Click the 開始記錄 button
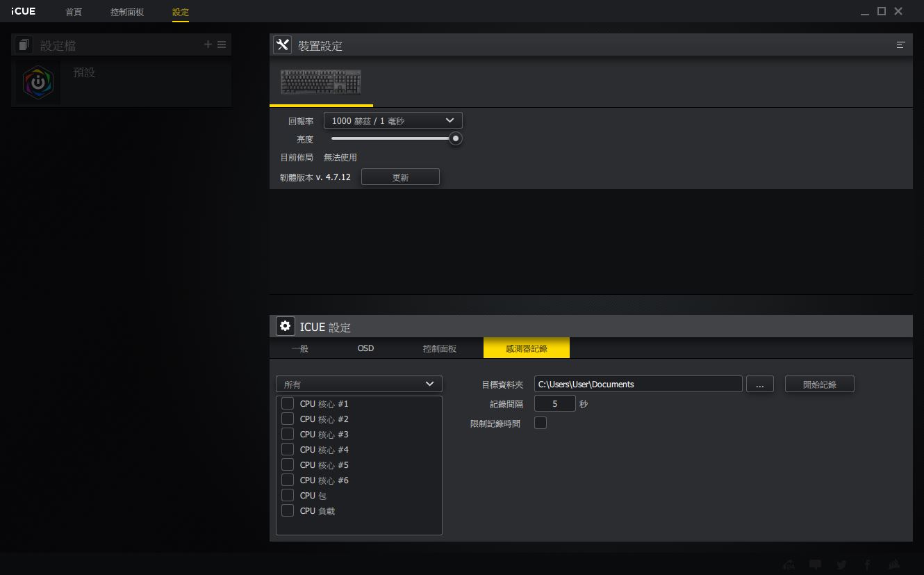Image resolution: width=924 pixels, height=575 pixels. click(x=820, y=384)
